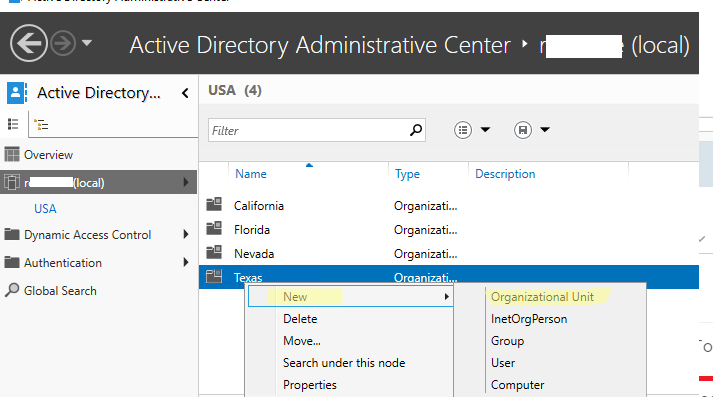The height and width of the screenshot is (397, 713).
Task: Choose Move... from context menu
Action: point(302,341)
